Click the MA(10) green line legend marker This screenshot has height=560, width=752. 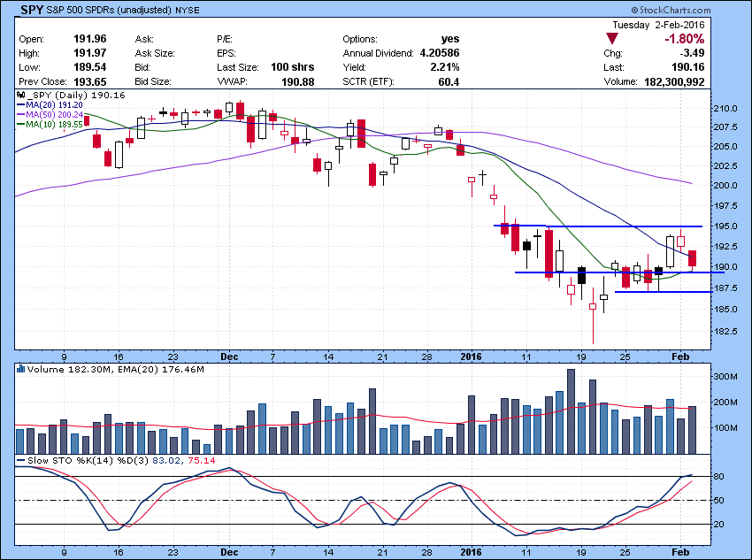coord(21,124)
